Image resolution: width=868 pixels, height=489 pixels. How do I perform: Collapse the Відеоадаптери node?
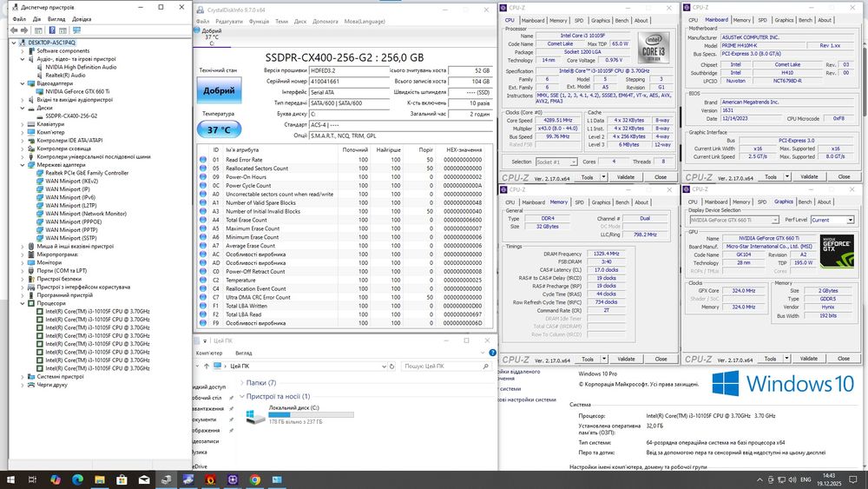[x=23, y=83]
